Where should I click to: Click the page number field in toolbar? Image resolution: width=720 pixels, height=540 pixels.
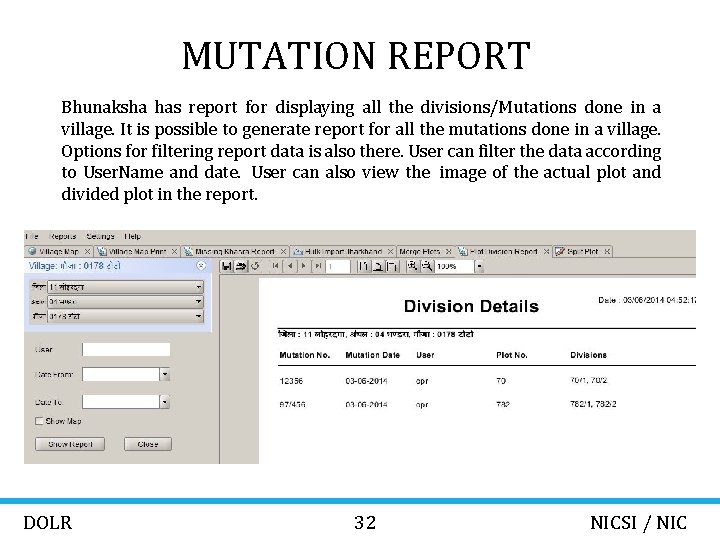[338, 266]
